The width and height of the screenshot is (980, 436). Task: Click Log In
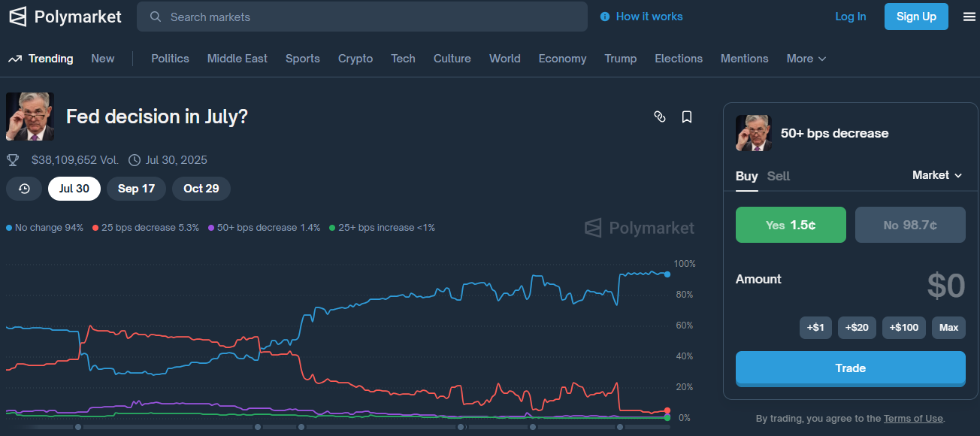(x=851, y=17)
